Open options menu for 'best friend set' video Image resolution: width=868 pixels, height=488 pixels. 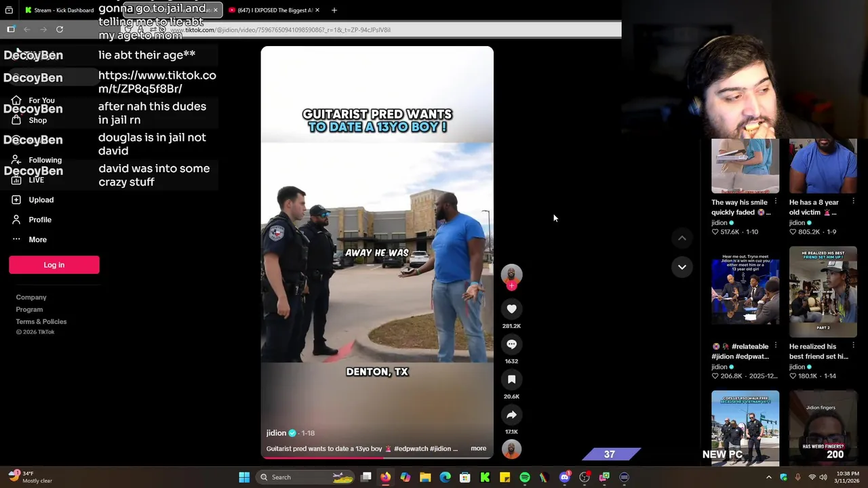tap(853, 346)
